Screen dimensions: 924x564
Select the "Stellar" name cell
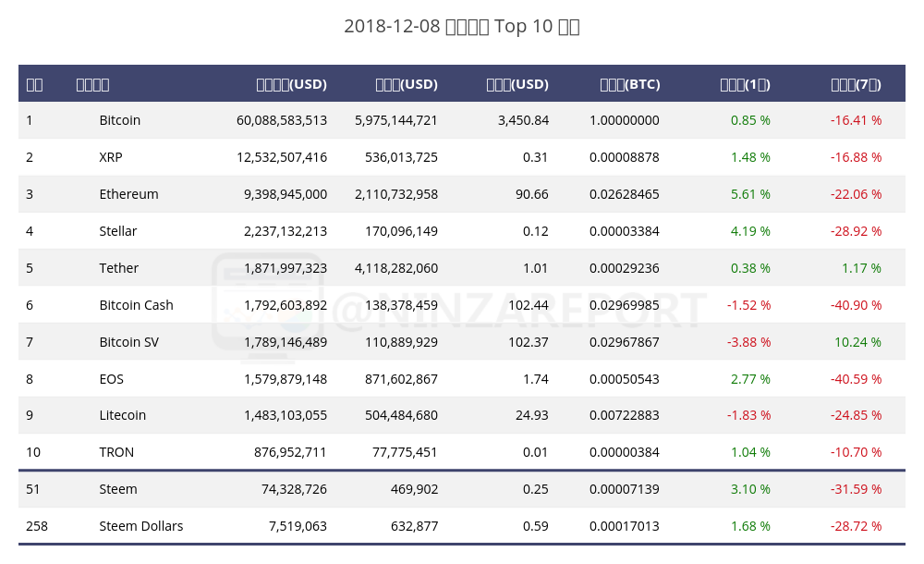tap(118, 231)
